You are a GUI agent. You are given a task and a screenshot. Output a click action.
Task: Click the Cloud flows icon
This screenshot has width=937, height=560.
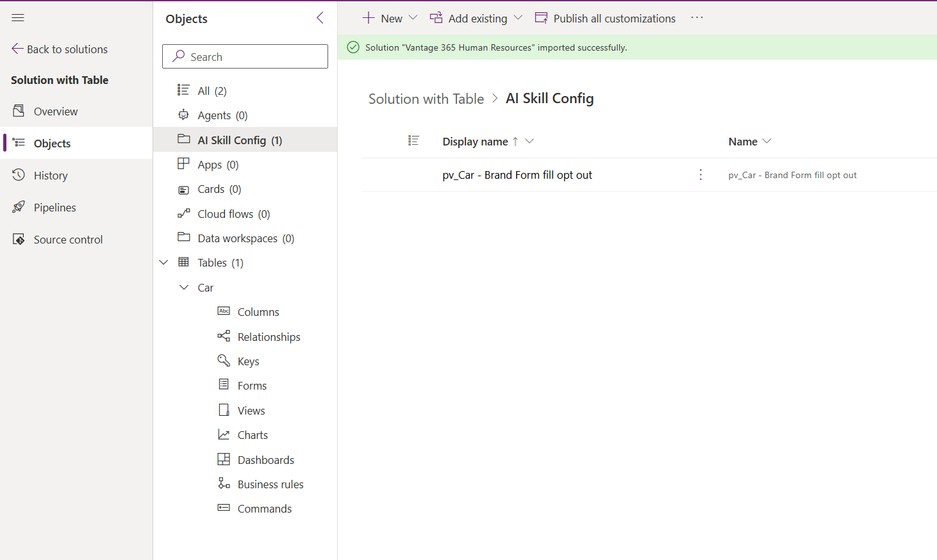coord(183,213)
